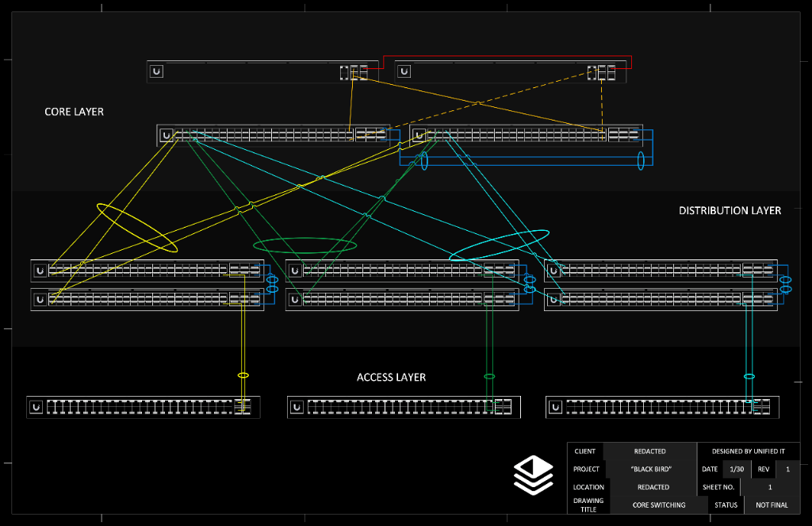Image resolution: width=812 pixels, height=526 pixels.
Task: Click the logo on the upper-left distribution switch
Action: point(40,271)
